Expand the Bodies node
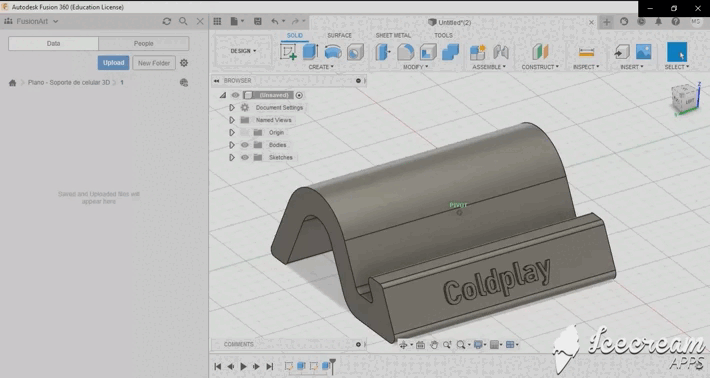Image resolution: width=710 pixels, height=378 pixels. pyautogui.click(x=231, y=145)
